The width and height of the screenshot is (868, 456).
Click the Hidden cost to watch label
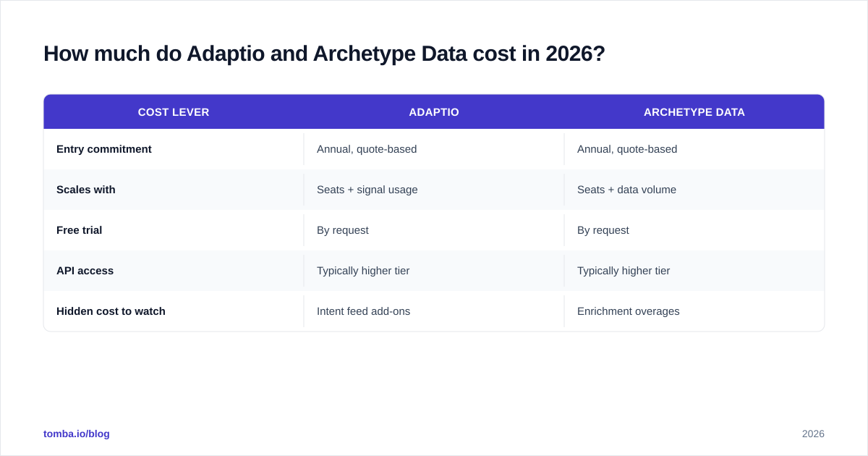(x=111, y=311)
